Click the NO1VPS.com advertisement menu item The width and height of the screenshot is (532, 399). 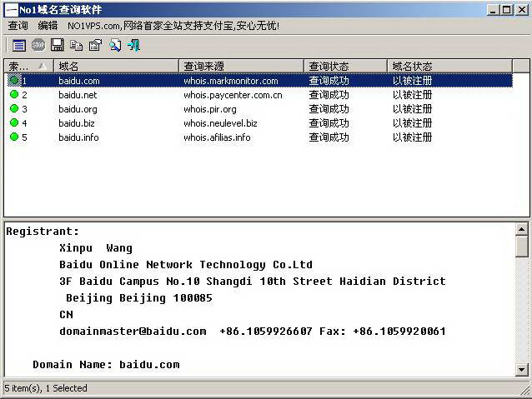[x=173, y=26]
